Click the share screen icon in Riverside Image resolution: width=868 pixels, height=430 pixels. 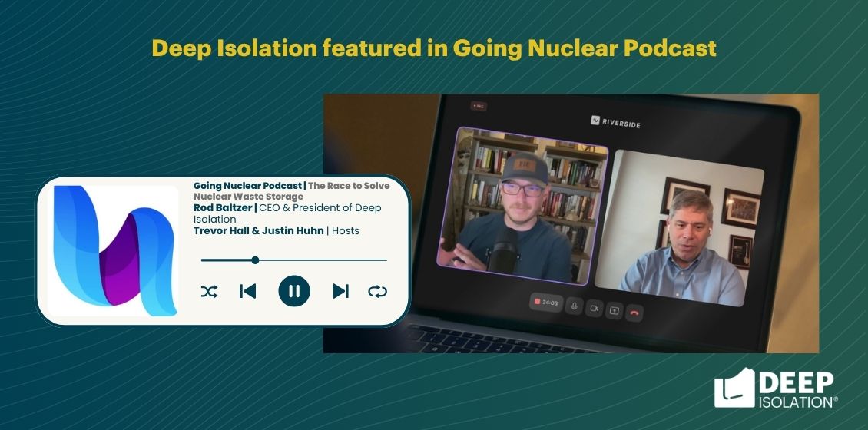point(614,310)
